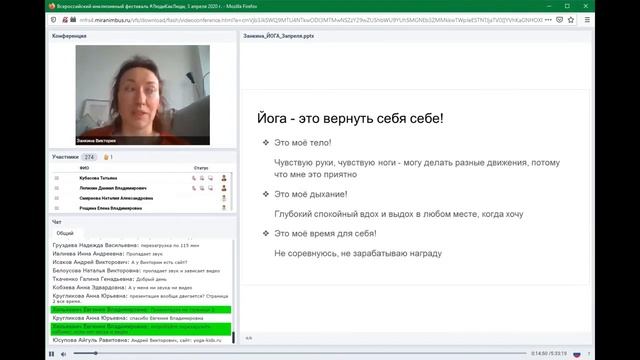Click the ФИО column header
Viewport: 640px width, 360px height.
click(x=84, y=168)
